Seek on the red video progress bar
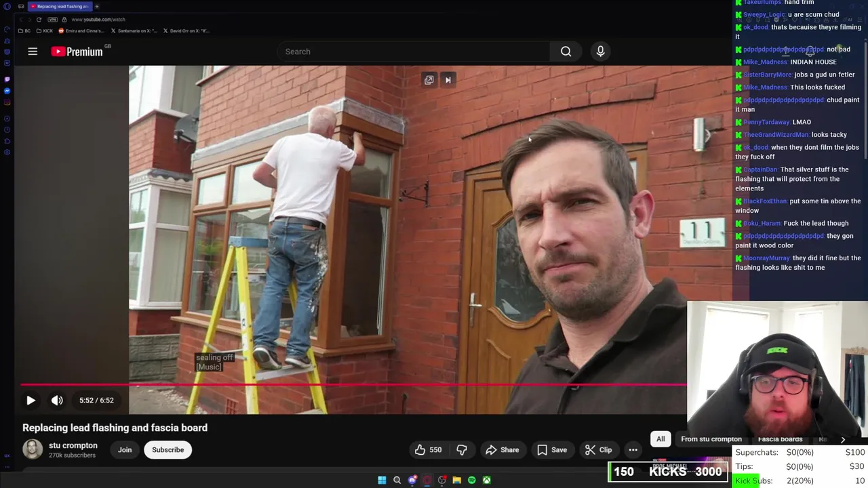Image resolution: width=868 pixels, height=488 pixels. (353, 384)
